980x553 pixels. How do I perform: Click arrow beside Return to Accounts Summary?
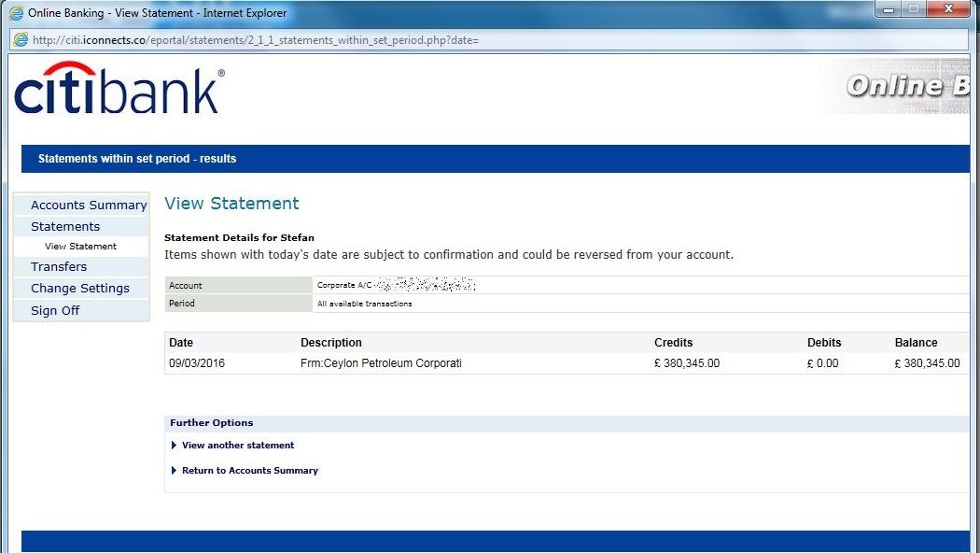coord(174,471)
